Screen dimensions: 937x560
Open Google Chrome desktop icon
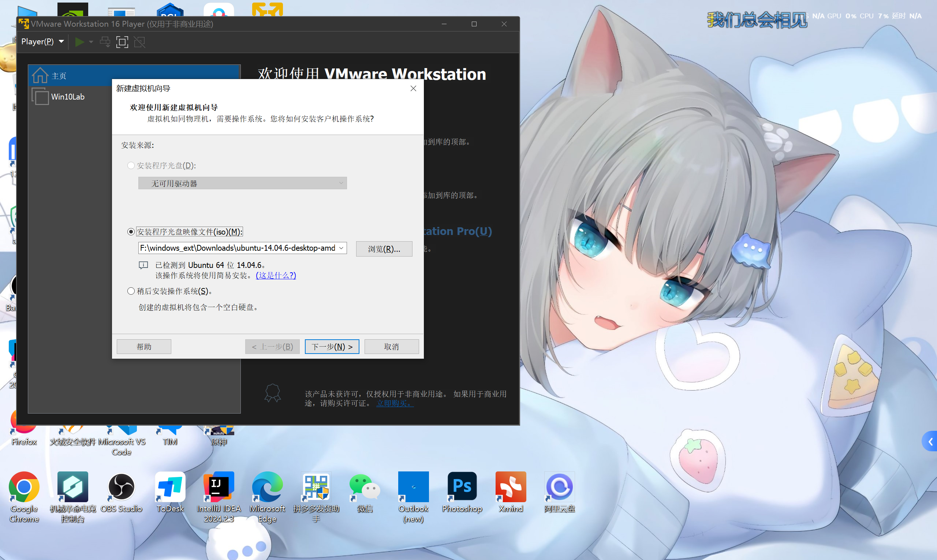click(24, 497)
